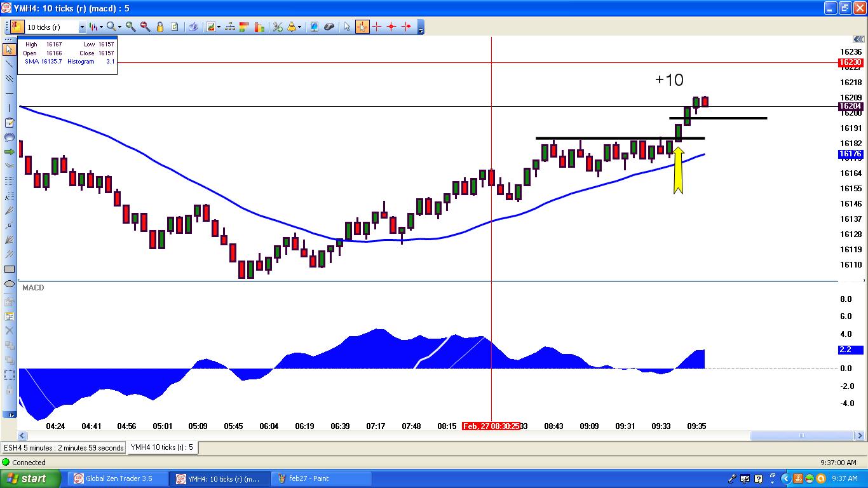
Task: Click the Connected status text
Action: click(x=29, y=463)
